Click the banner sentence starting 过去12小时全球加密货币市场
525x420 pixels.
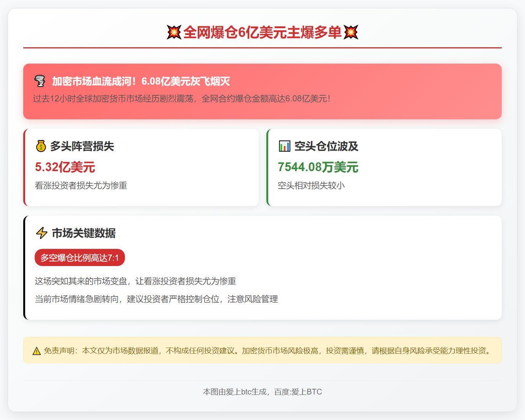[181, 99]
